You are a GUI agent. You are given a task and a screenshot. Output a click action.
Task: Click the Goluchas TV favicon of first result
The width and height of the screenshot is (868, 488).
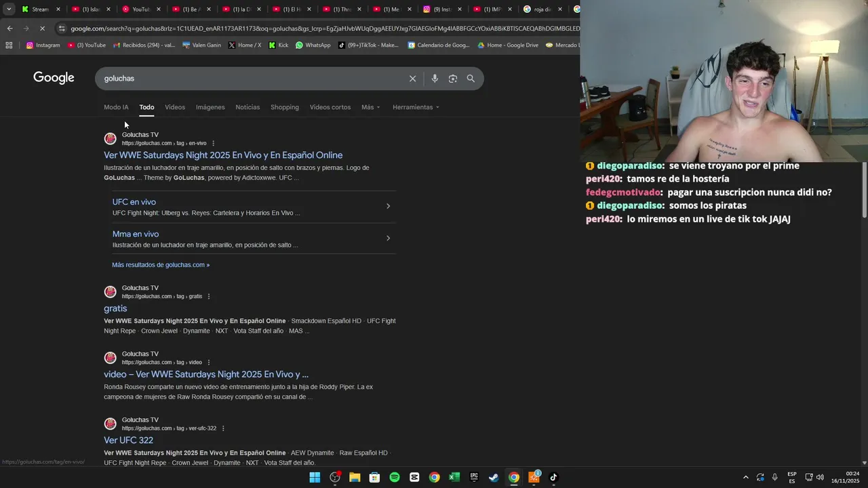pos(110,139)
